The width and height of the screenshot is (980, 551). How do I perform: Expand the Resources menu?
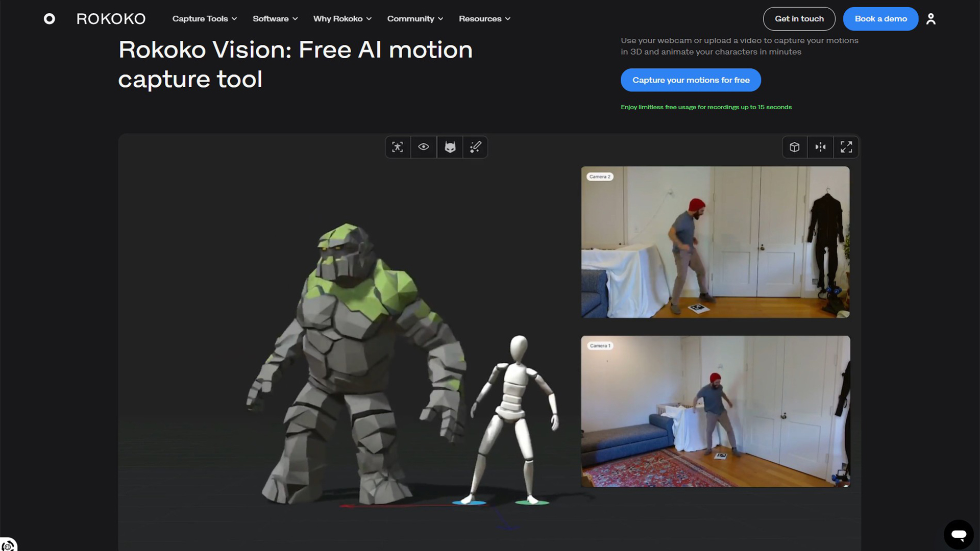pos(484,19)
